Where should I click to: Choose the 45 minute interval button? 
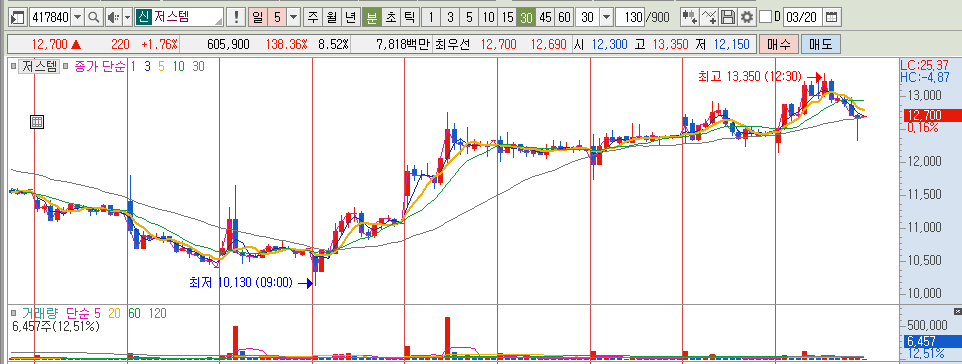(x=545, y=17)
